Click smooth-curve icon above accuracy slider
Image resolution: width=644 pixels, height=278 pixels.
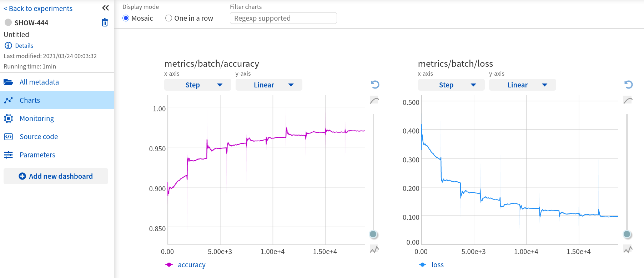coord(374,101)
